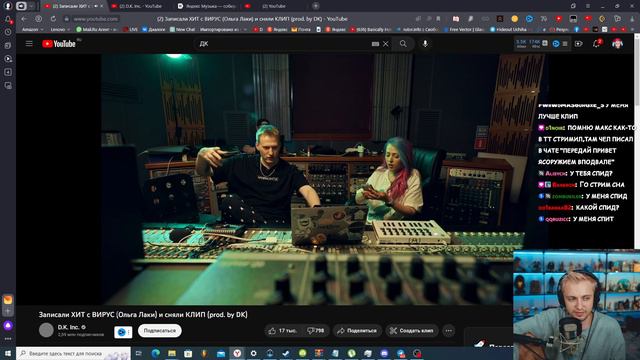Open the YouTube hamburger guide menu
The image size is (640, 360).
point(29,44)
